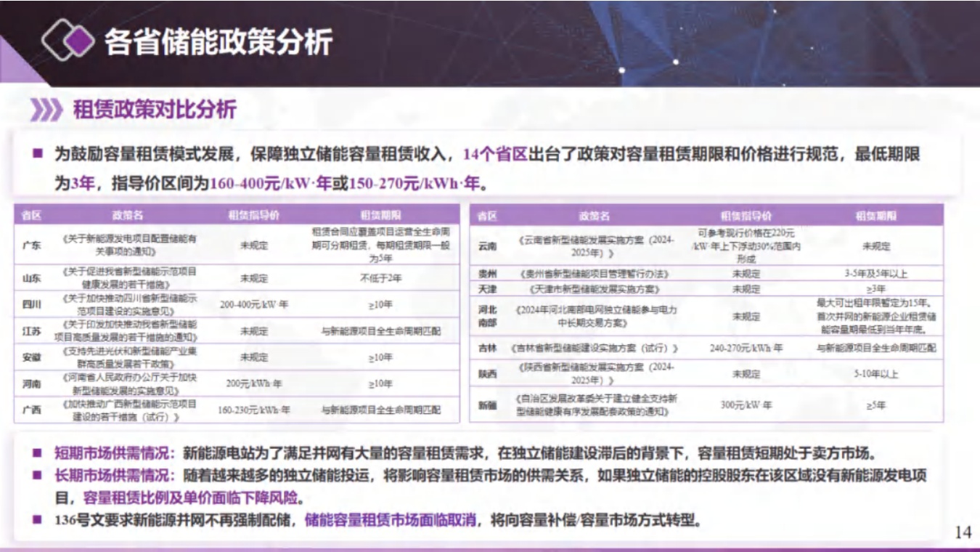Click the 200-400元/kW·年 guide price
The image size is (980, 552).
pyautogui.click(x=253, y=304)
